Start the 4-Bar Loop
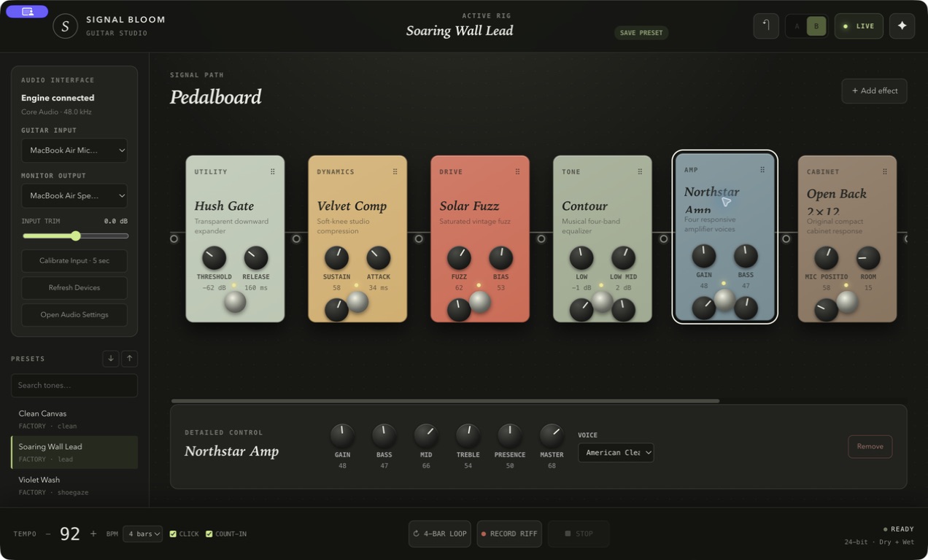Screen dimensions: 928x560 click(440, 534)
